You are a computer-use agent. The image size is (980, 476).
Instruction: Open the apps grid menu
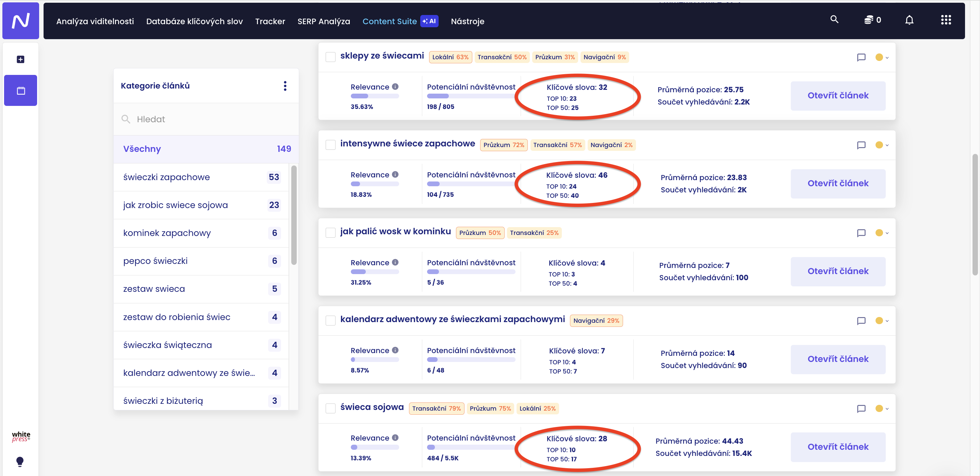pos(946,20)
